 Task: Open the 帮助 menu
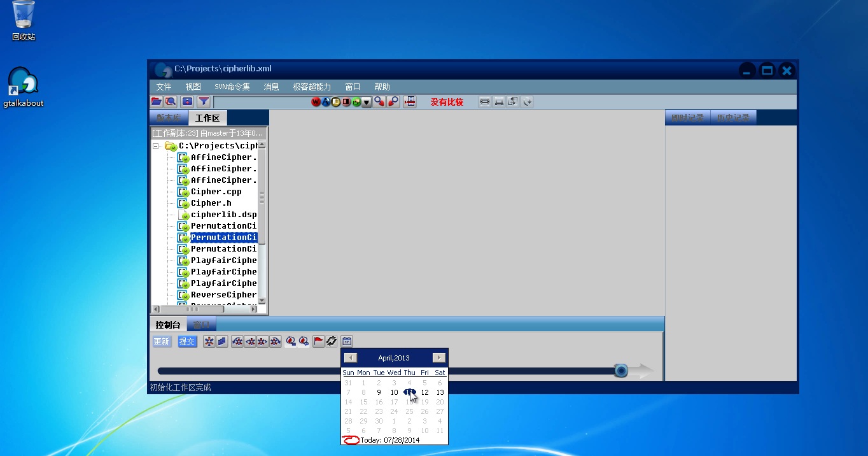coord(382,87)
